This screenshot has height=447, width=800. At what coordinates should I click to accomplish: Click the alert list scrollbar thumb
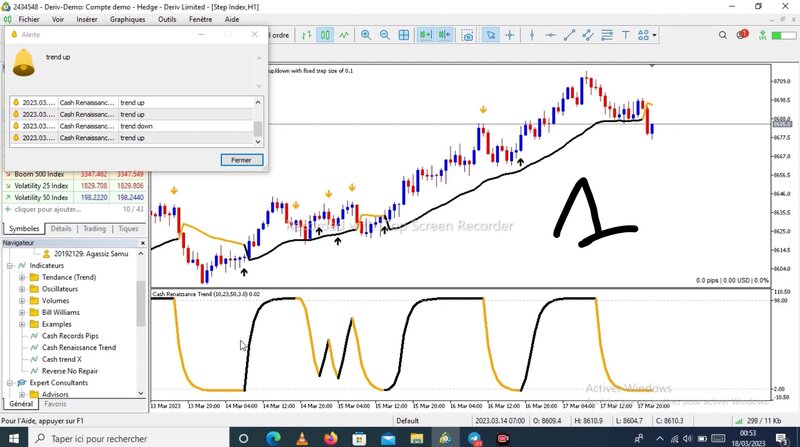(x=258, y=128)
